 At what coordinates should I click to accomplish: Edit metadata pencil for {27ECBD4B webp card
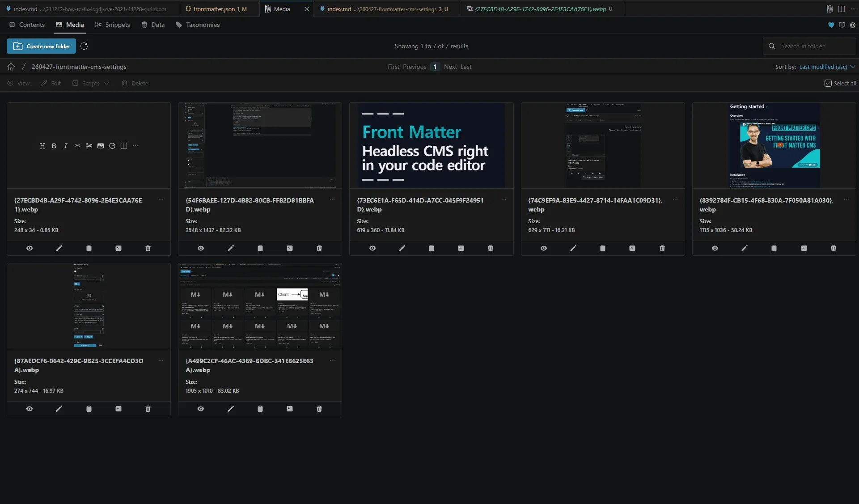coord(59,248)
